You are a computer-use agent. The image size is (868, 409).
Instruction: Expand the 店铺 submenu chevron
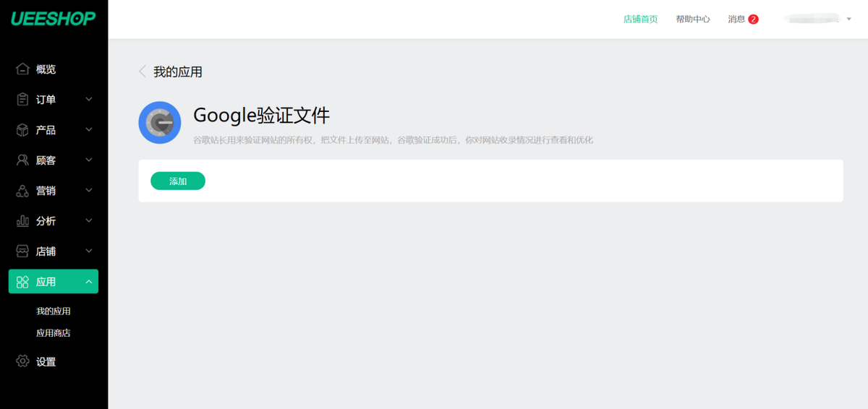click(x=89, y=251)
